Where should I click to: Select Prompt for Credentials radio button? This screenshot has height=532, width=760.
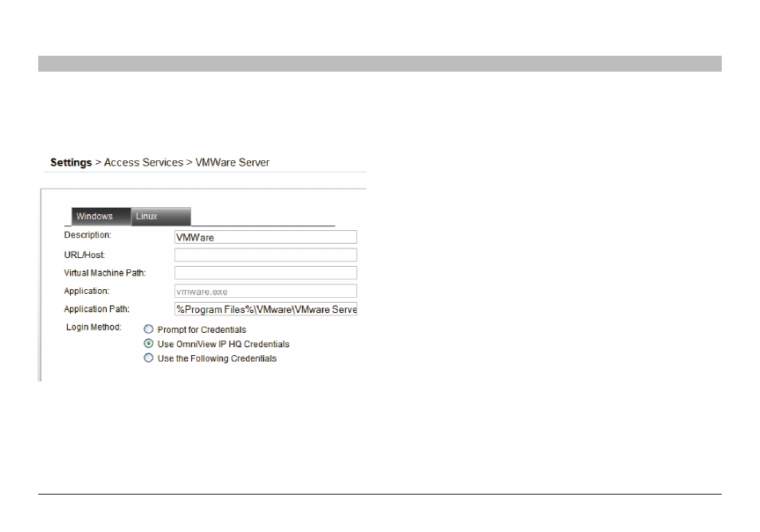click(x=149, y=330)
